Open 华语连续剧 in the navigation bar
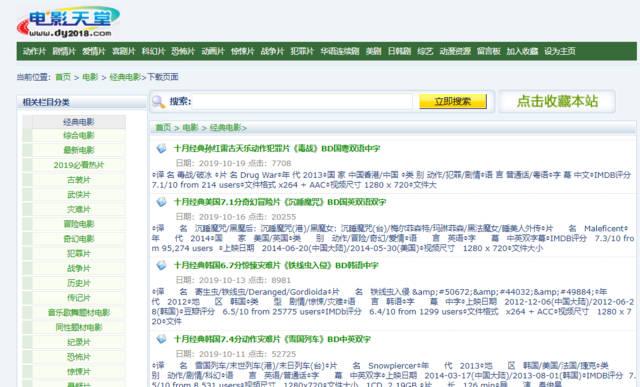Viewport: 640px width, 387px height. [340, 51]
